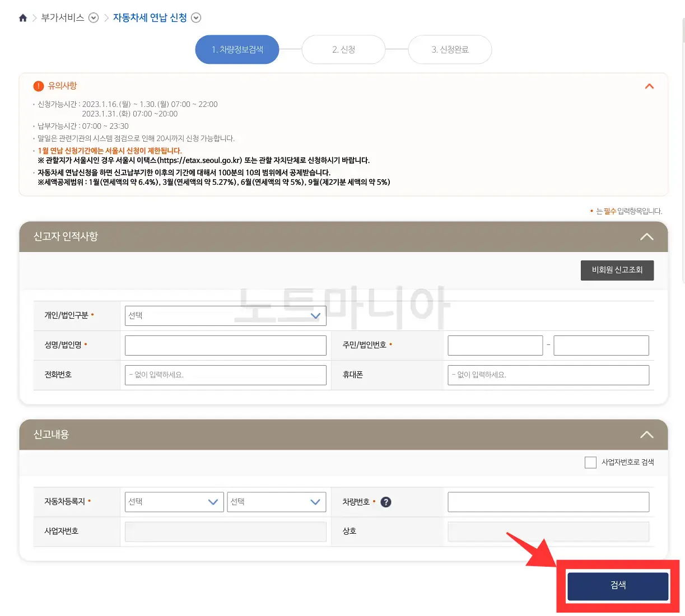Click the 비회원 신고조회 button

[617, 270]
